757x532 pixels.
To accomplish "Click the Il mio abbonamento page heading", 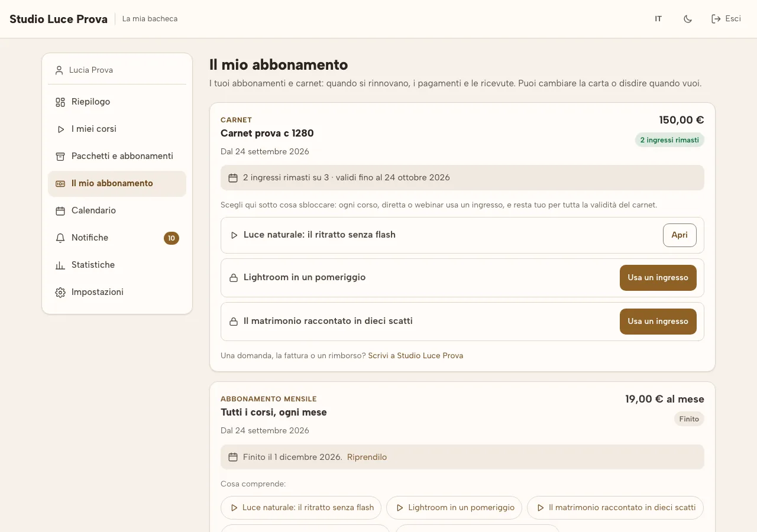I will (279, 64).
